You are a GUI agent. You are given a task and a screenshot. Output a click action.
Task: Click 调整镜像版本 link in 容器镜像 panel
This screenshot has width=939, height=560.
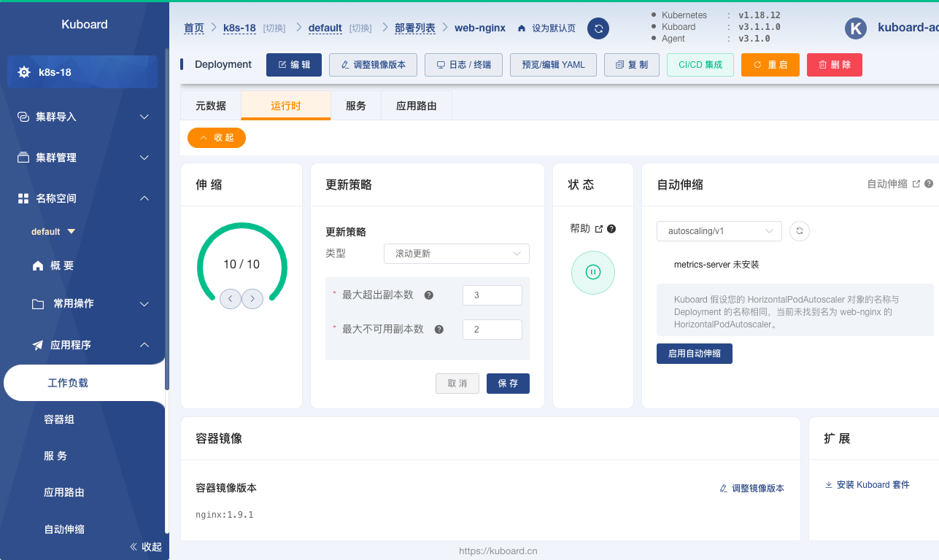click(752, 489)
